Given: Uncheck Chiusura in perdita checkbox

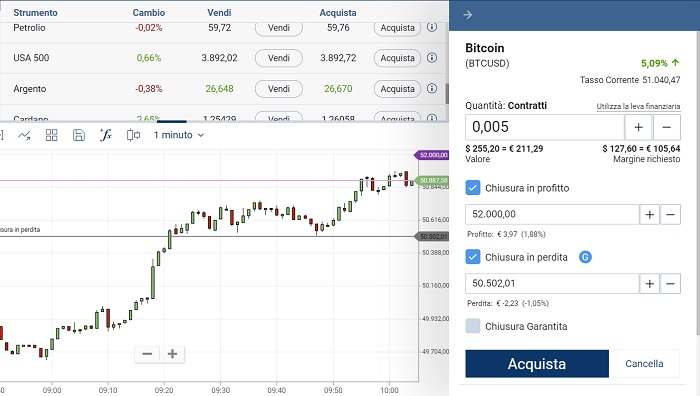Looking at the screenshot, I should (473, 257).
